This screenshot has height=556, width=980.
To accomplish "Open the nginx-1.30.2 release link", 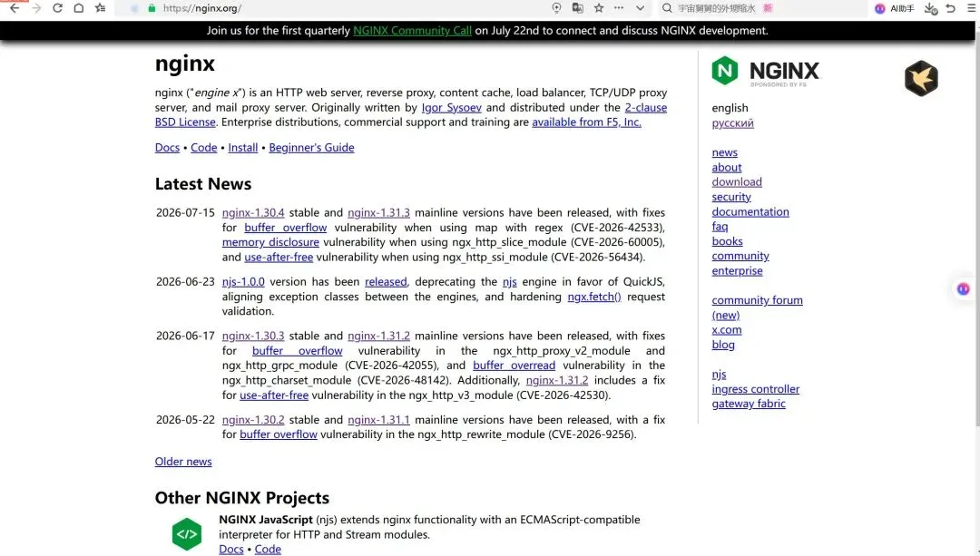I will (253, 420).
